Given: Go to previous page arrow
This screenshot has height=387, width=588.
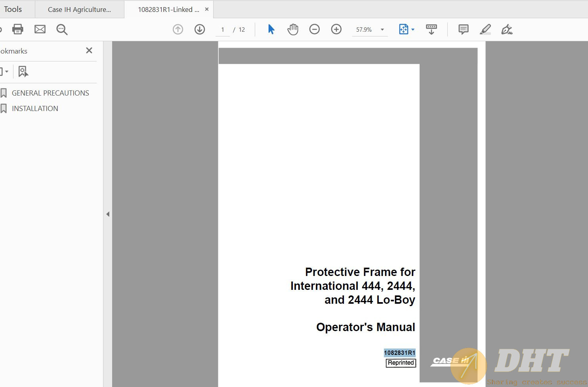Looking at the screenshot, I should (x=178, y=29).
